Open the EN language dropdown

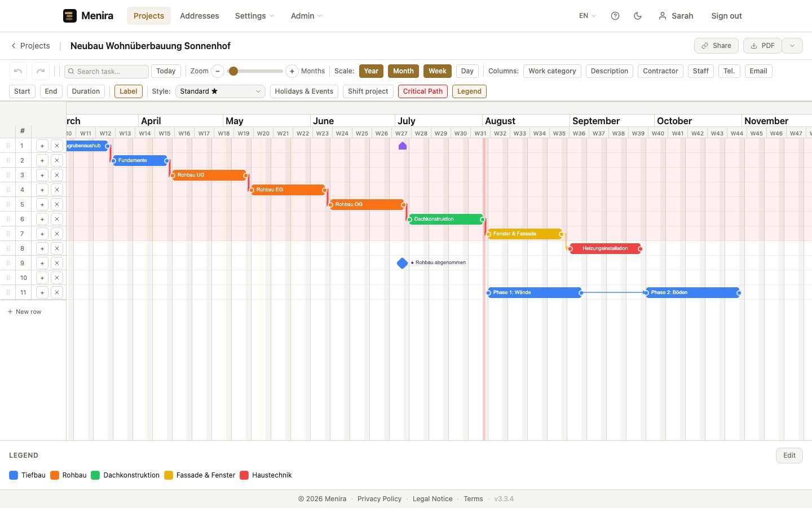tap(588, 16)
